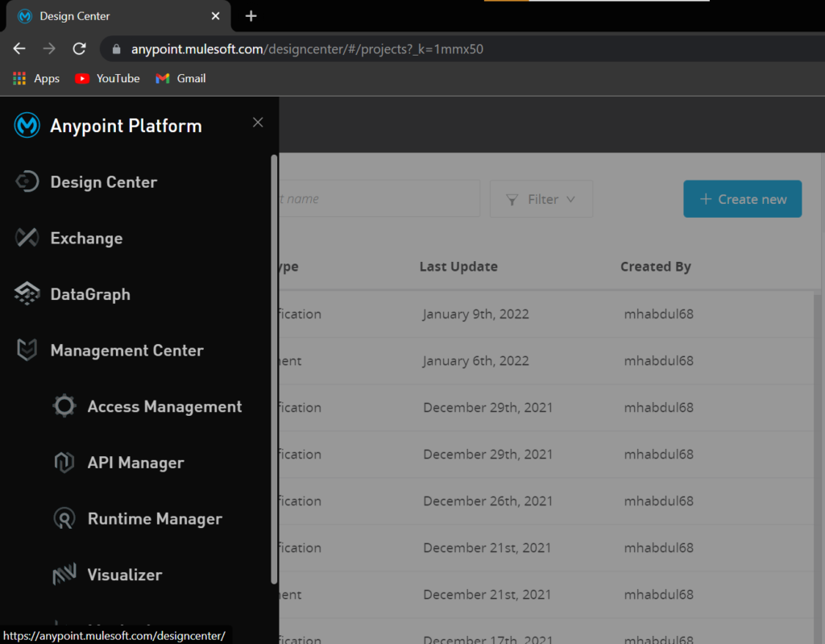
Task: Expand the Filter dropdown
Action: (x=541, y=199)
